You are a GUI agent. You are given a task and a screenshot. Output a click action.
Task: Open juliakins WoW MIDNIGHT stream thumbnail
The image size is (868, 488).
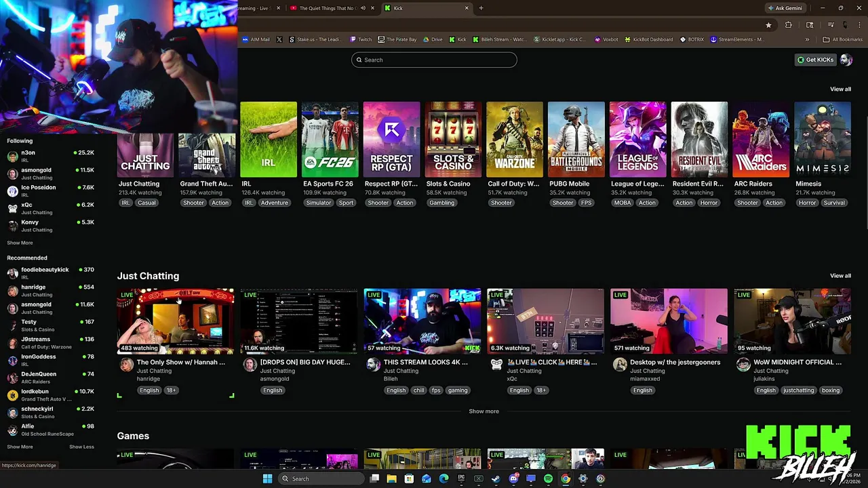[x=793, y=321]
